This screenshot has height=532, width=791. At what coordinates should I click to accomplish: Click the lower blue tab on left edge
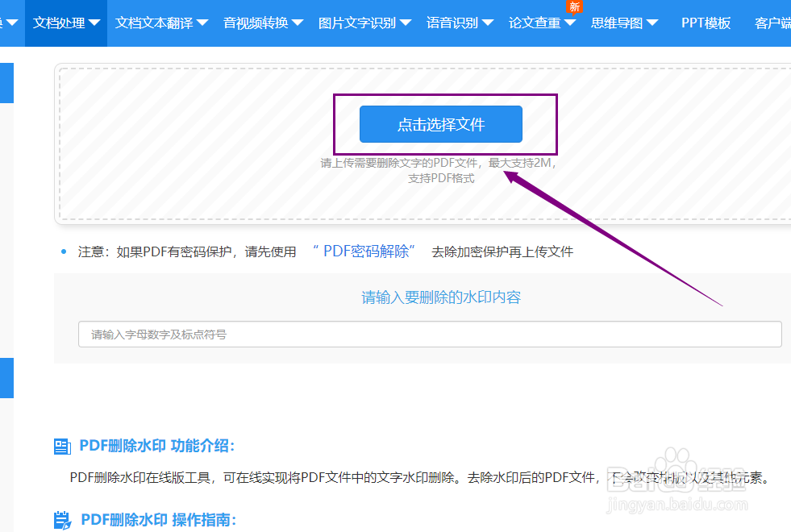pos(6,377)
